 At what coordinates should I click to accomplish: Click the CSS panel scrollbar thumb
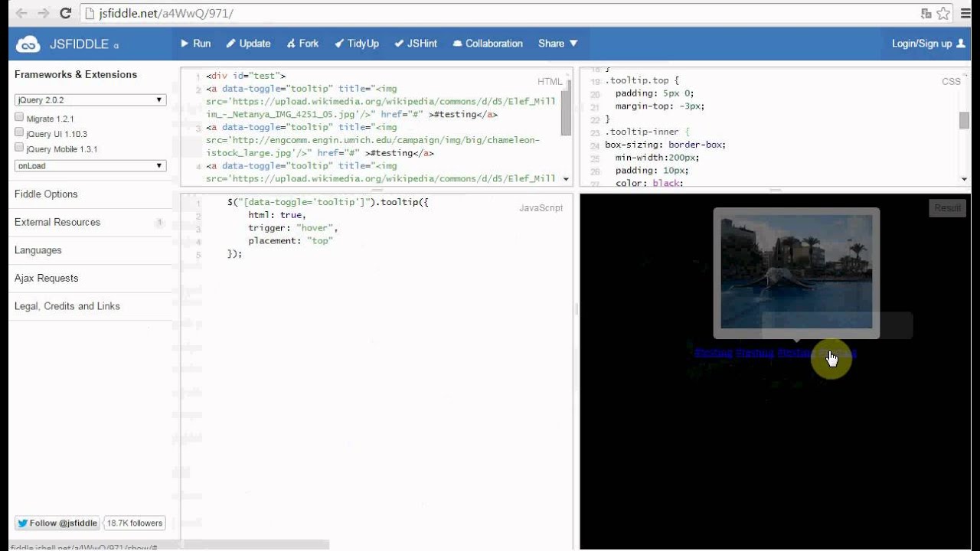tap(965, 120)
